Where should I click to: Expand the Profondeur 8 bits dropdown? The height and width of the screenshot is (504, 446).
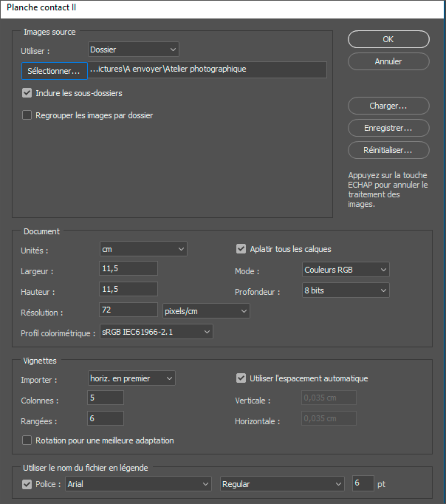346,290
